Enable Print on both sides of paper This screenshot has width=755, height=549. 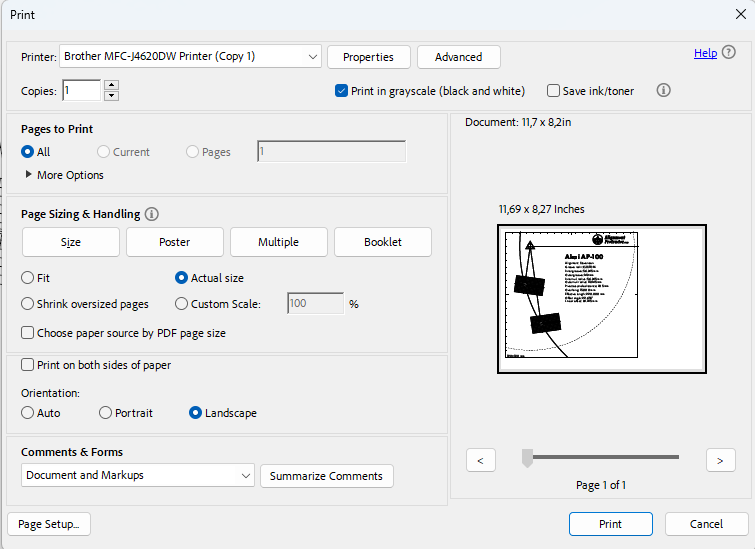28,365
